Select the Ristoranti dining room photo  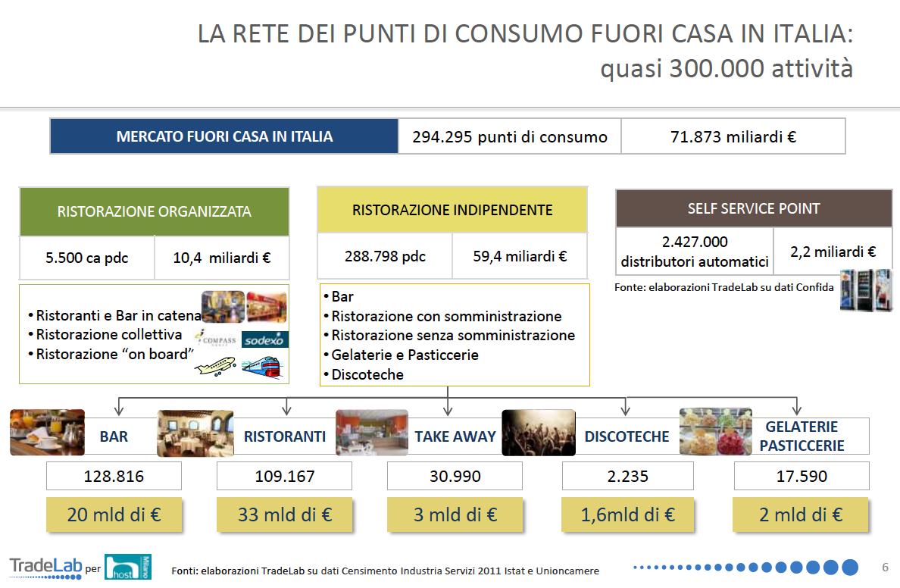195,433
